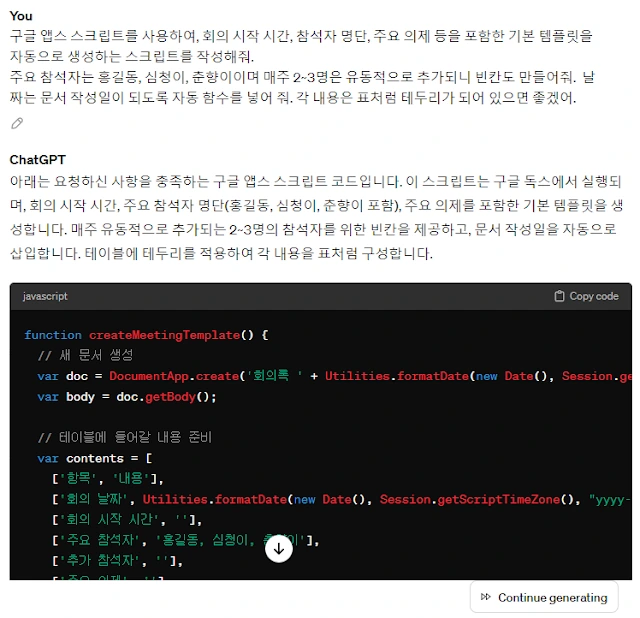640x618 pixels.
Task: Click the You sender name
Action: (21, 16)
